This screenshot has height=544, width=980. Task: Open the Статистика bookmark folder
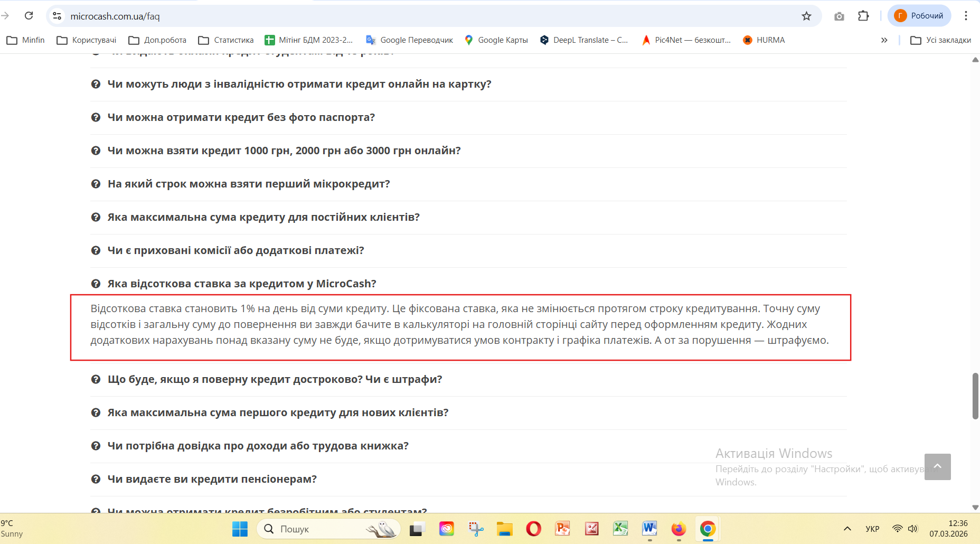(226, 40)
